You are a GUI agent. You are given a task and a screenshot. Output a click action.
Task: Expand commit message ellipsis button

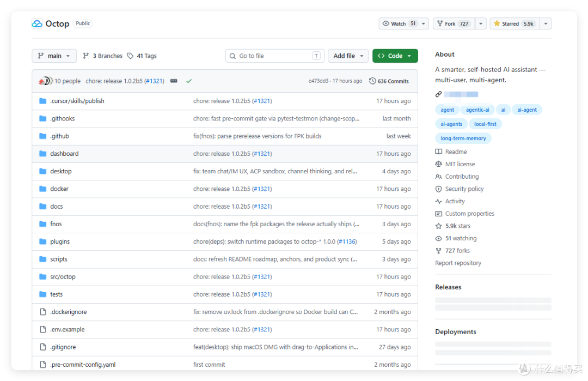174,81
